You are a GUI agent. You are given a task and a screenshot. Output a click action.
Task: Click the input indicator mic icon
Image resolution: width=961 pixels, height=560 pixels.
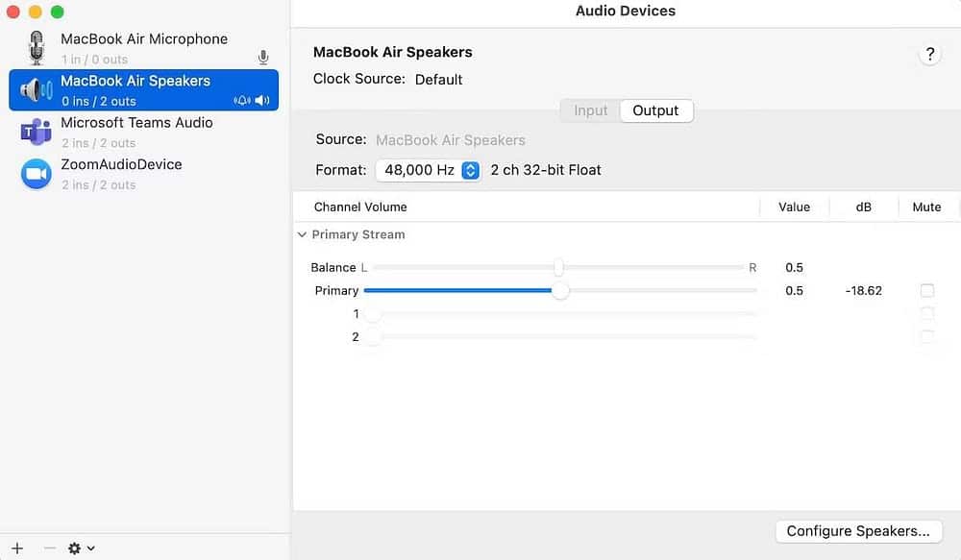263,57
